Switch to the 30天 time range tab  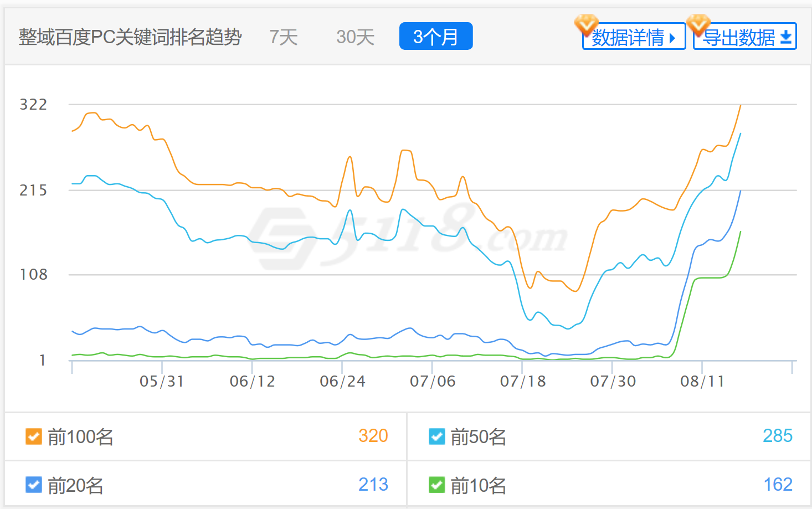(355, 36)
